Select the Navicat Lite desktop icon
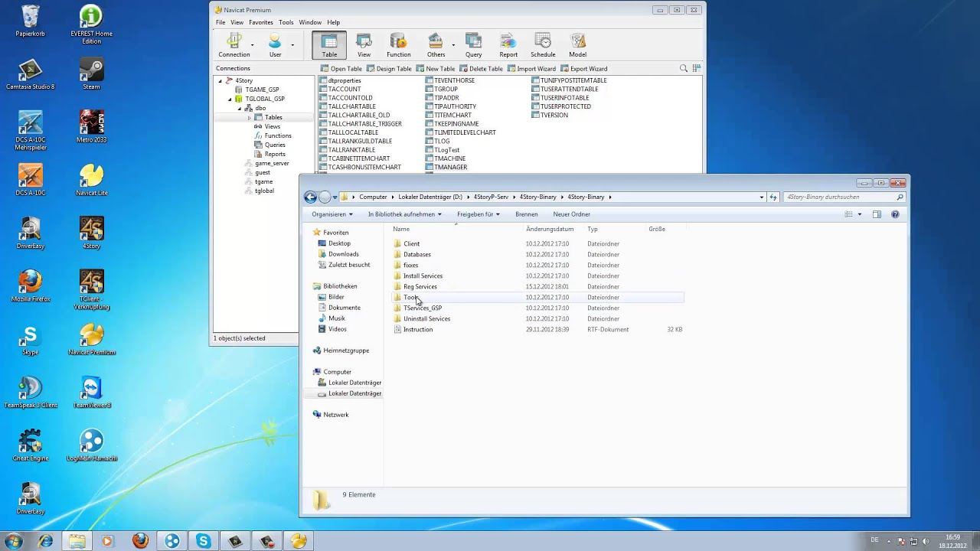 point(91,181)
